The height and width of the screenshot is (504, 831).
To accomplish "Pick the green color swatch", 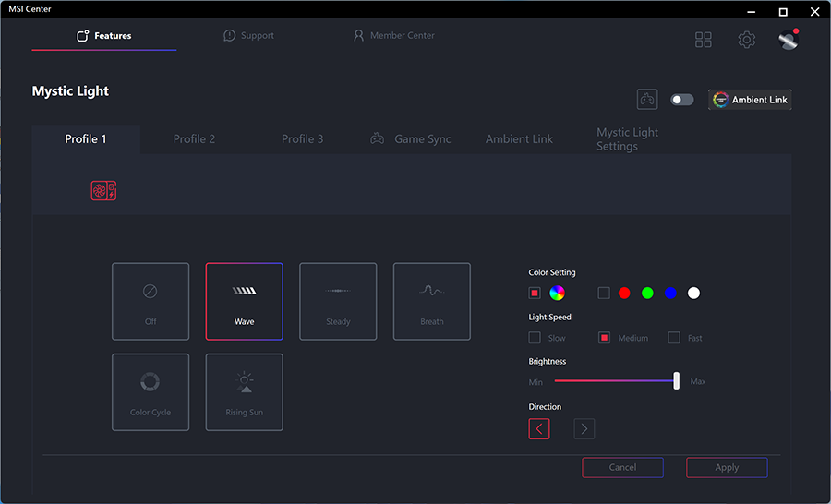I will point(647,293).
